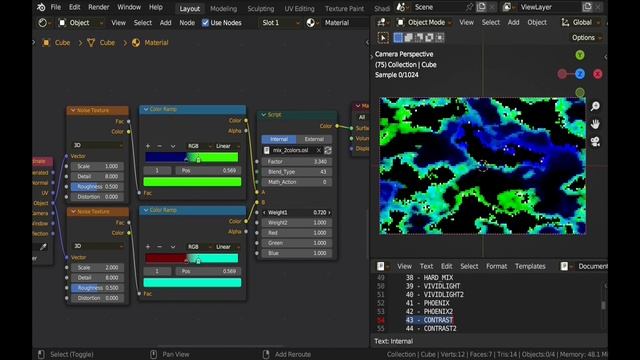Open bottom Color Ramp Linear interpolation dropdown
The image size is (640, 360).
(227, 247)
